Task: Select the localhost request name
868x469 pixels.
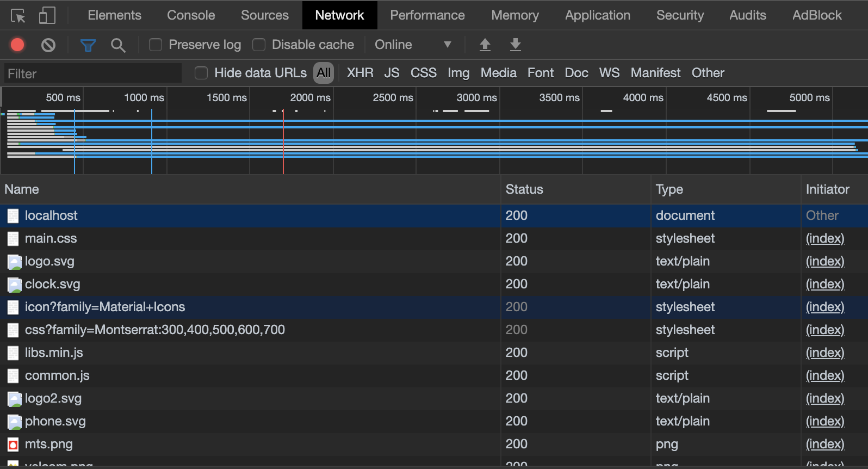Action: click(x=51, y=215)
